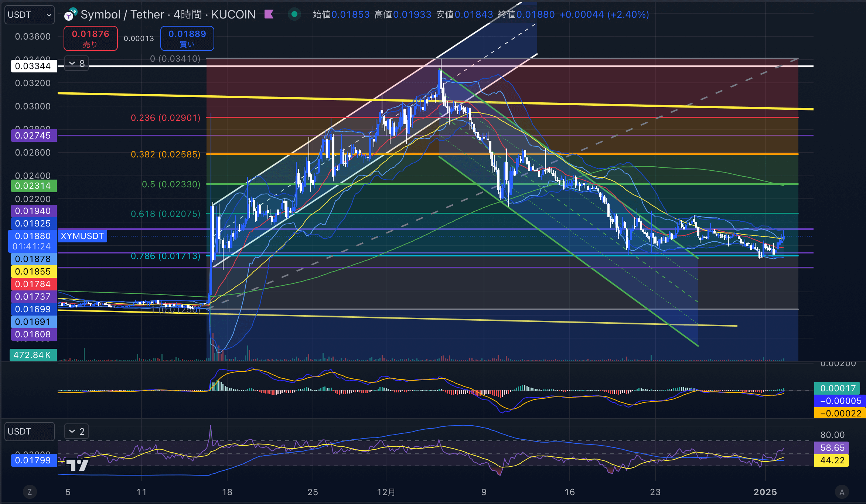This screenshot has width=866, height=504.
Task: Click the 0.02314 green price label
Action: [x=33, y=186]
